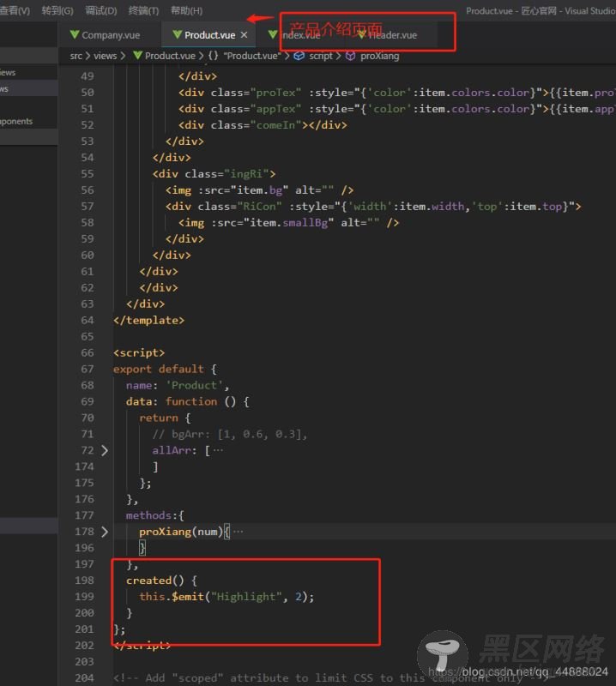Image resolution: width=616 pixels, height=686 pixels.
Task: Click 'data: function () {' line
Action: click(188, 401)
